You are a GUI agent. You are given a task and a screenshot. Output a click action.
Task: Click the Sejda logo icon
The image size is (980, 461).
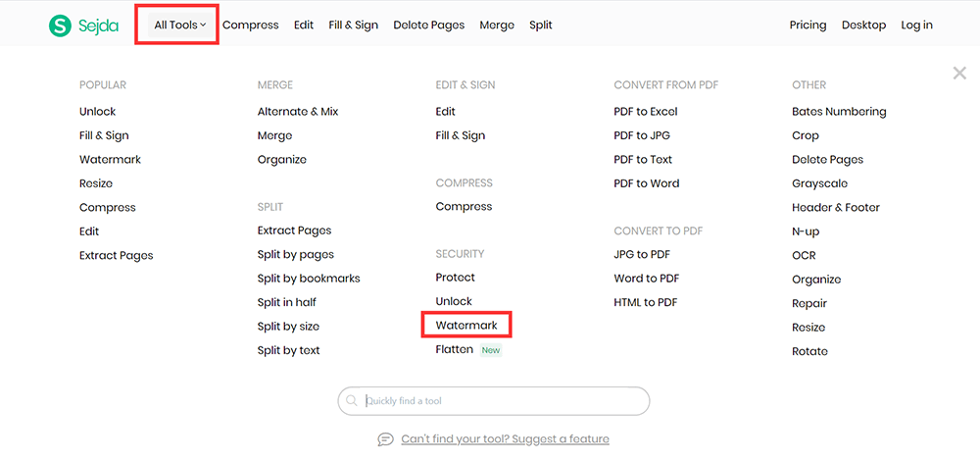(61, 26)
